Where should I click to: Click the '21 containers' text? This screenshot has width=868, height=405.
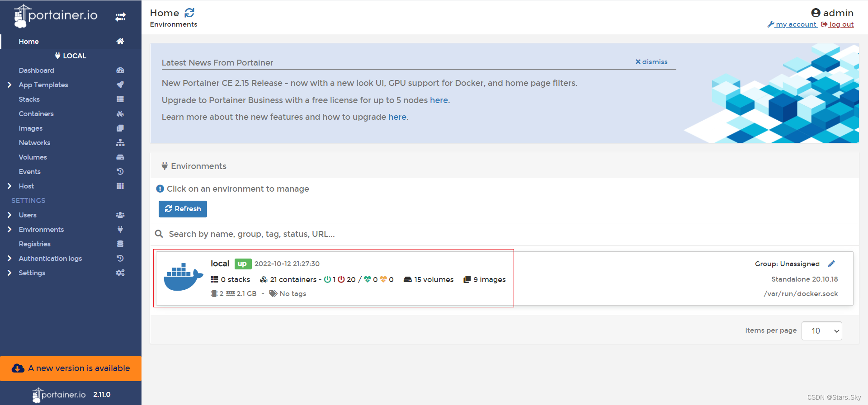(293, 280)
